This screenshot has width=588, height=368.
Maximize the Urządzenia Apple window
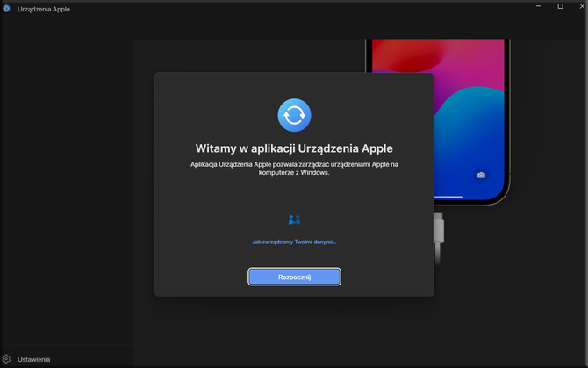coord(560,6)
